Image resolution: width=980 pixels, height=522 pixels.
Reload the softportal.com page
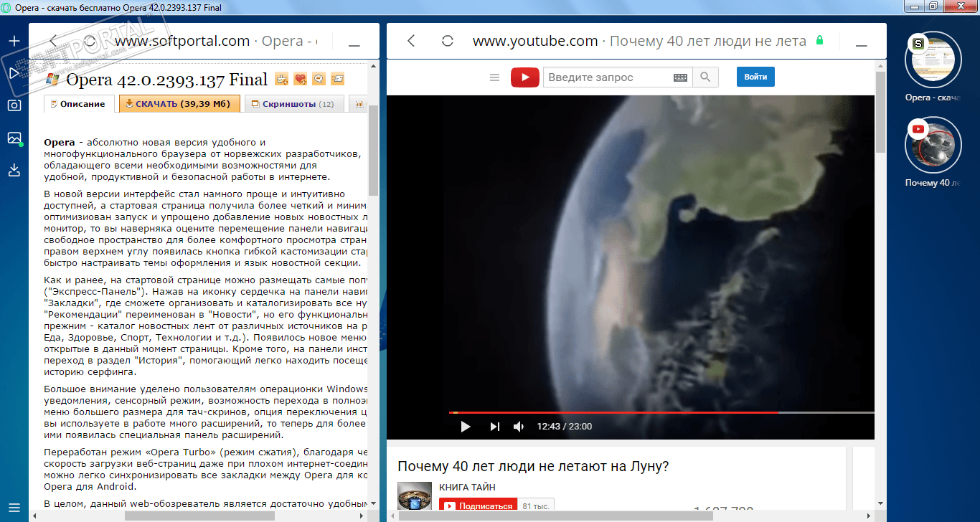(x=90, y=41)
